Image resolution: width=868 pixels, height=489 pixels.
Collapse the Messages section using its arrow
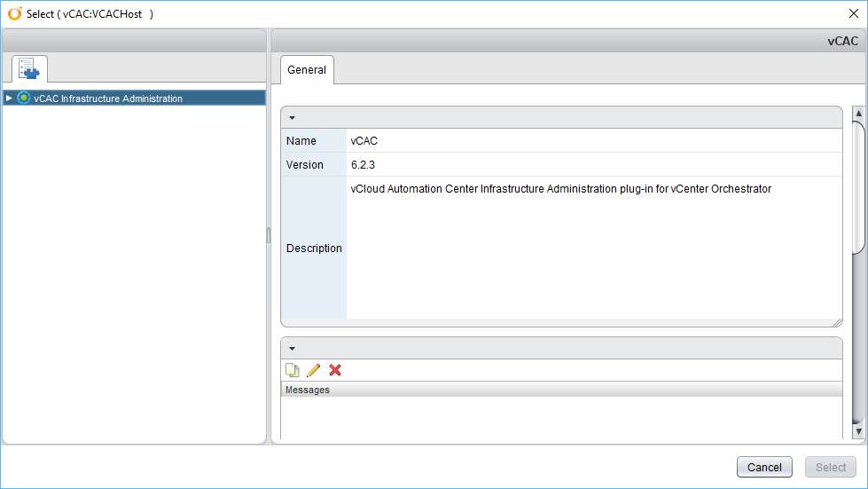pos(292,348)
